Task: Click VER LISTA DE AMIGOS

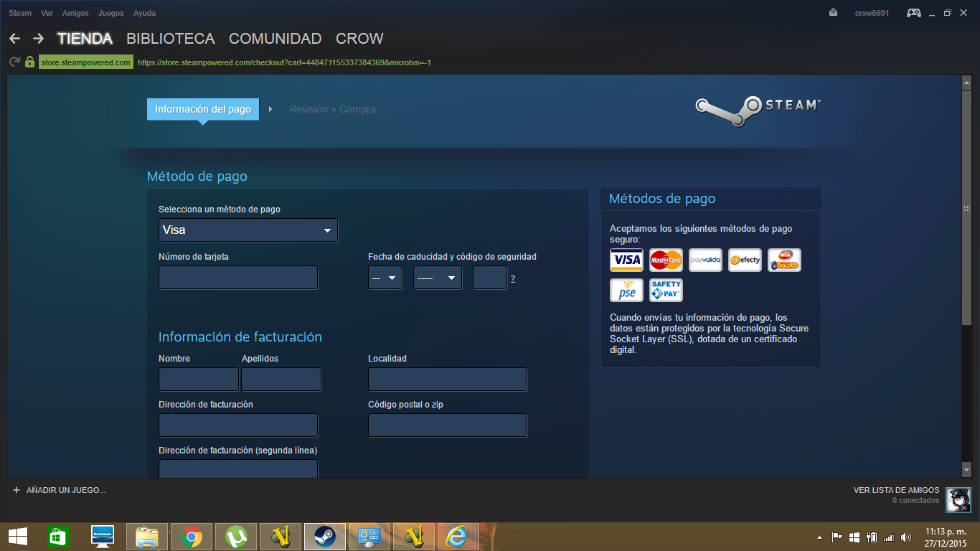Action: click(x=896, y=490)
